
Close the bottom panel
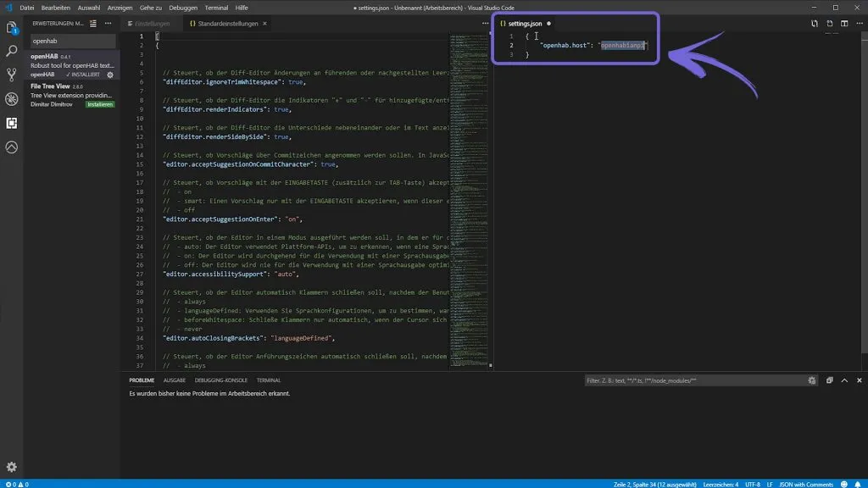click(860, 380)
